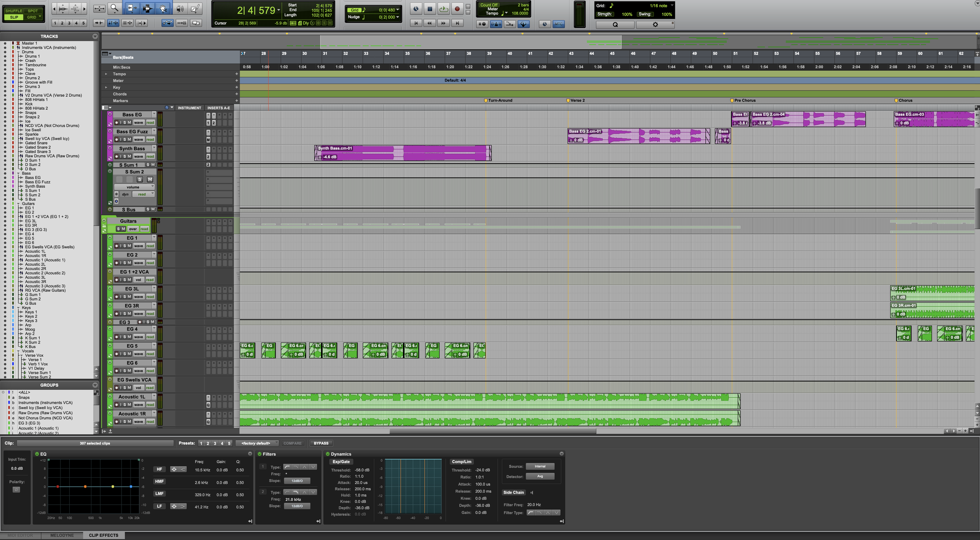Image resolution: width=980 pixels, height=540 pixels.
Task: Switch to the MELODYNE tab
Action: tap(62, 535)
